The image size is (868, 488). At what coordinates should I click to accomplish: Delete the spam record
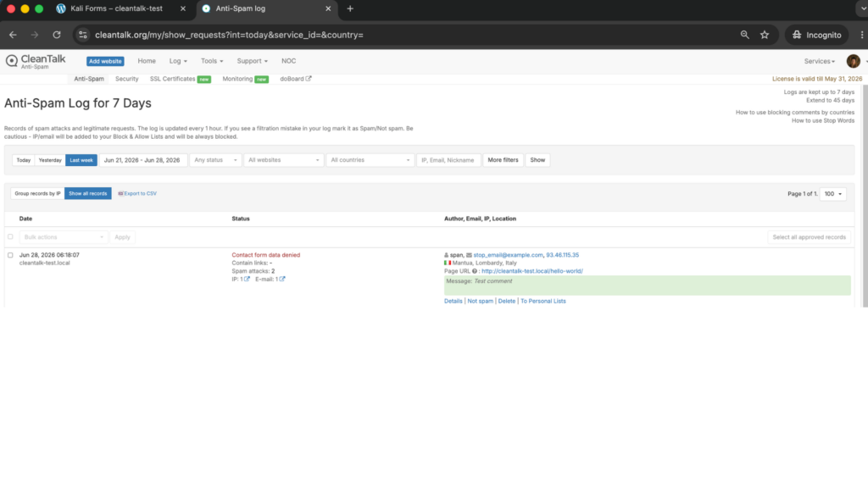point(507,301)
